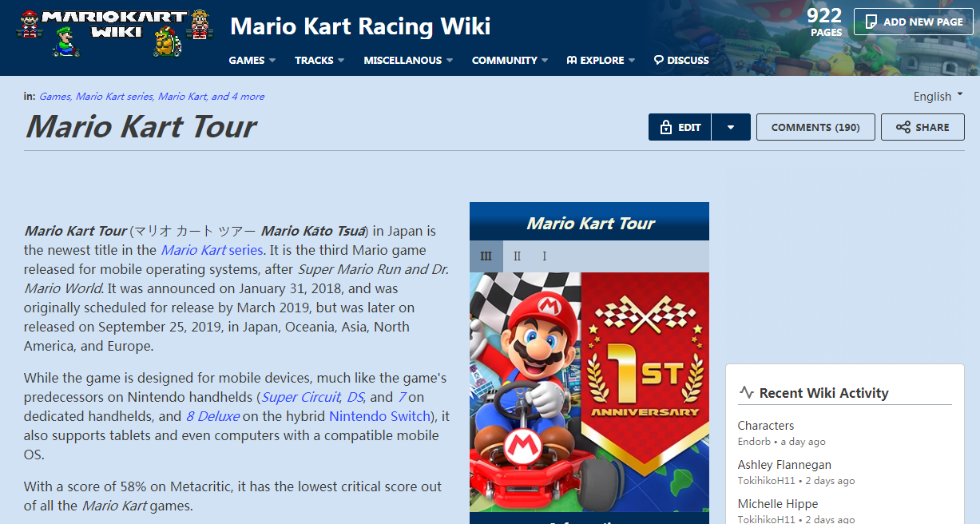Image resolution: width=980 pixels, height=524 pixels.
Task: Open the Mario Kart category breadcrumb link
Action: point(182,96)
